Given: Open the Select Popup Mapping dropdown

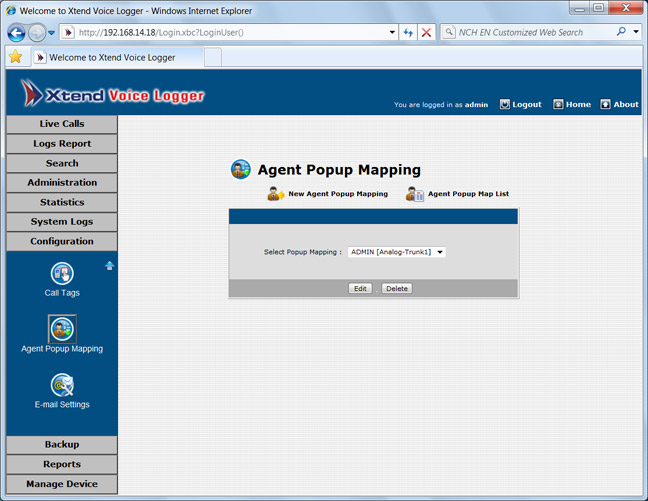Looking at the screenshot, I should [397, 252].
